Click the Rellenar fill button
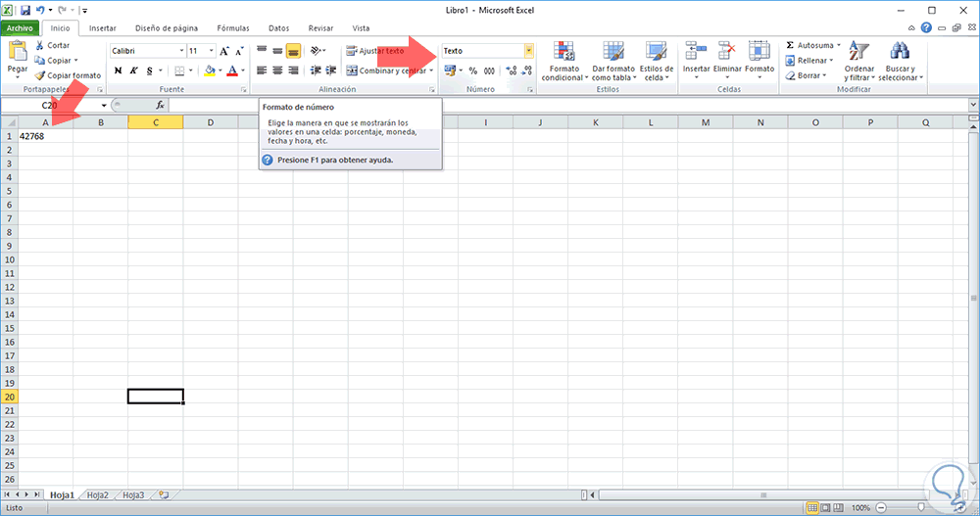This screenshot has width=980, height=516. (x=809, y=61)
